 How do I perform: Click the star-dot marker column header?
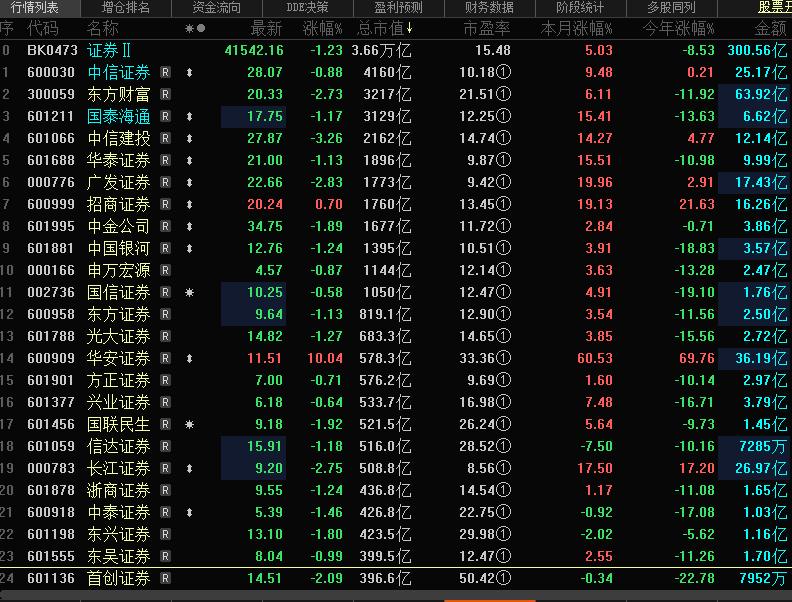(x=195, y=28)
